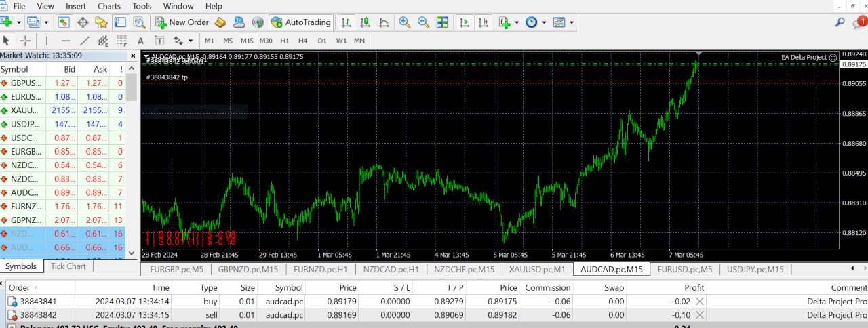Viewport: 868px width, 328px height.
Task: Toggle the Chart Shift button
Action: pyautogui.click(x=484, y=22)
